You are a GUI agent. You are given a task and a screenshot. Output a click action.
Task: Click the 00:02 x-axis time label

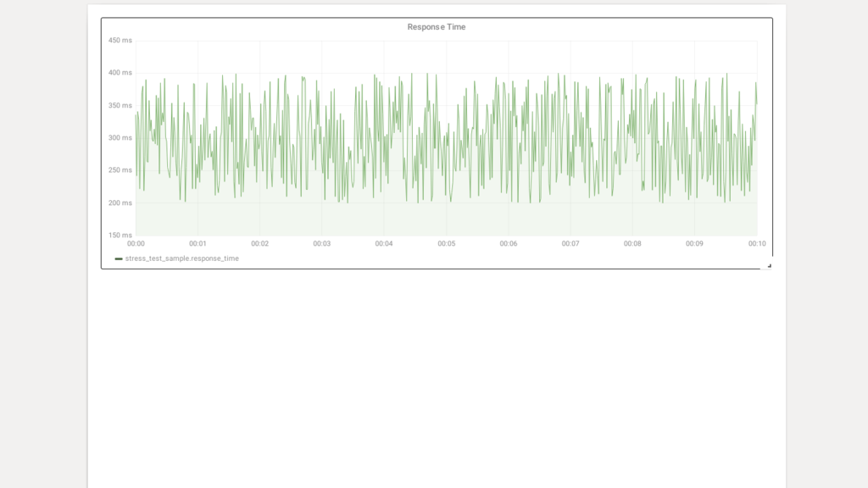(259, 243)
